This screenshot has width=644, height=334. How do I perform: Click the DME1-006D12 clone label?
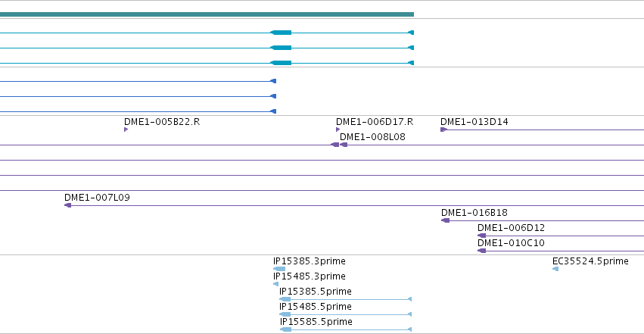point(511,228)
